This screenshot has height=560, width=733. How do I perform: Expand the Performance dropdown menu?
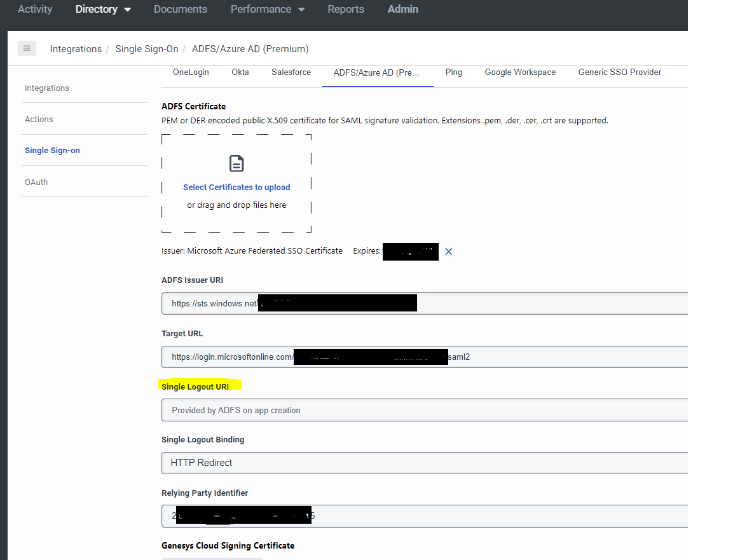(x=267, y=10)
